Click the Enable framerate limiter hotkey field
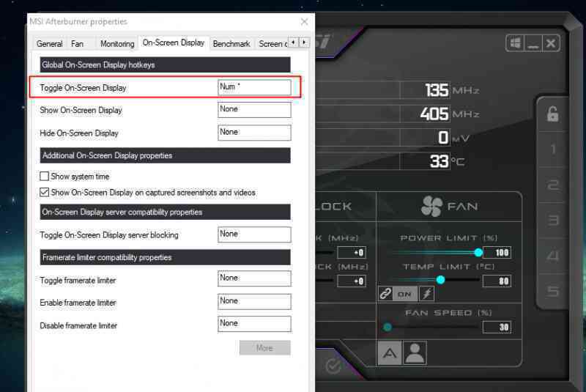 click(x=254, y=302)
